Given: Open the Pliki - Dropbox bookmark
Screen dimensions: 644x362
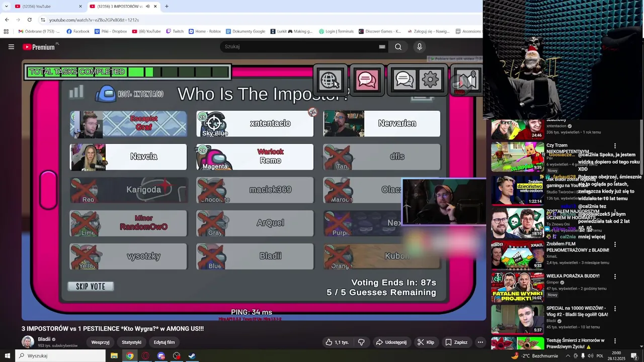Looking at the screenshot, I should [x=111, y=31].
